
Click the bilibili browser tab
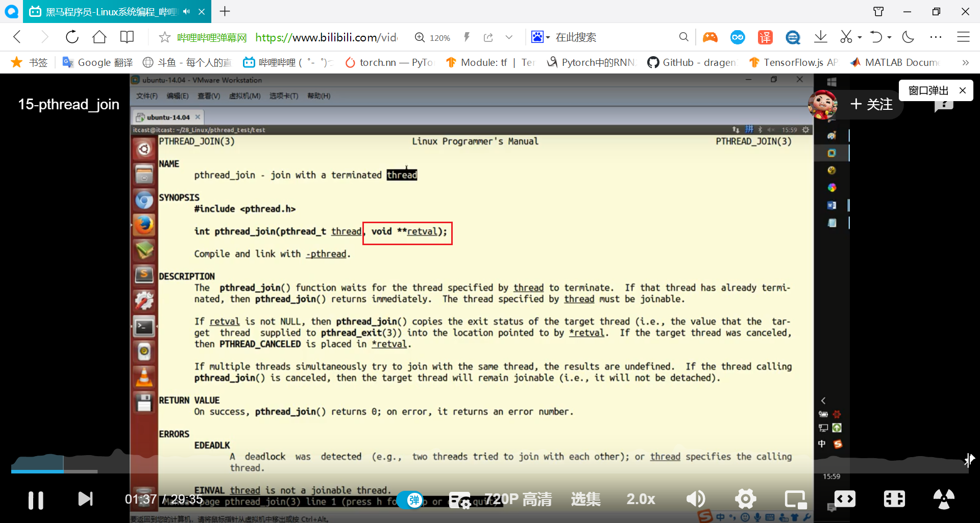[x=116, y=11]
